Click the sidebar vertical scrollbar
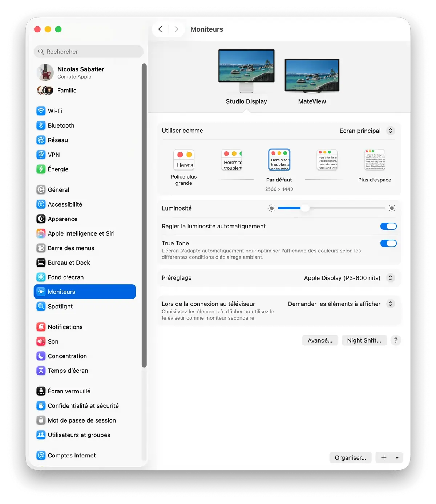This screenshot has height=504, width=436. (144, 215)
